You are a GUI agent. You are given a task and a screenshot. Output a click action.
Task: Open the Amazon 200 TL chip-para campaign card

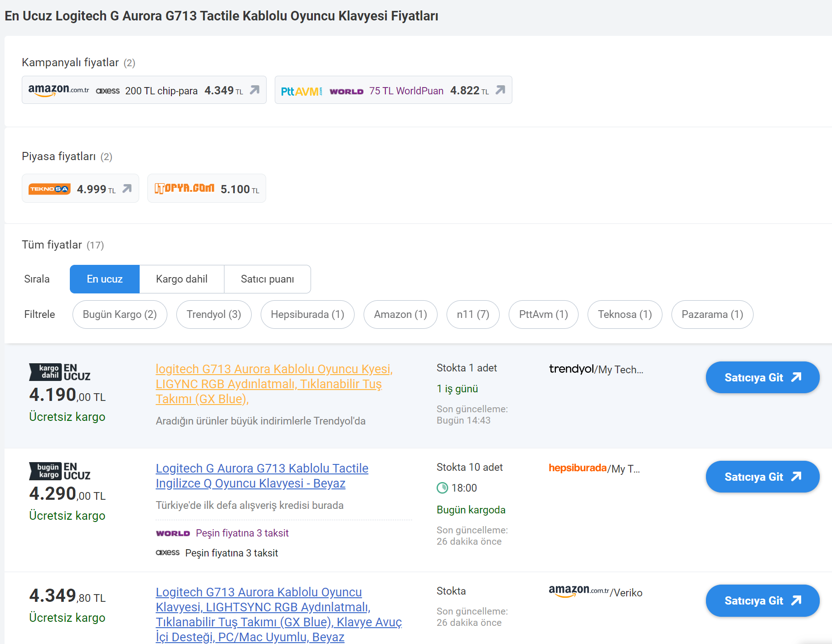[x=144, y=90]
